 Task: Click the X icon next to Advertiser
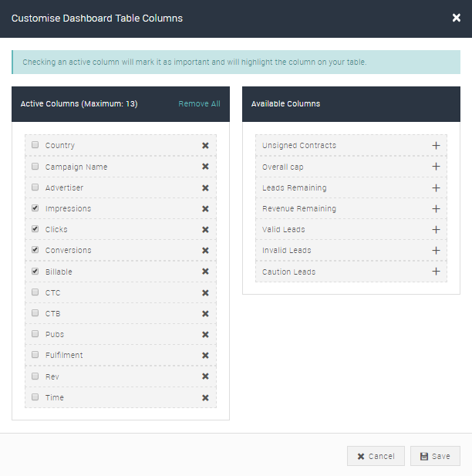205,187
